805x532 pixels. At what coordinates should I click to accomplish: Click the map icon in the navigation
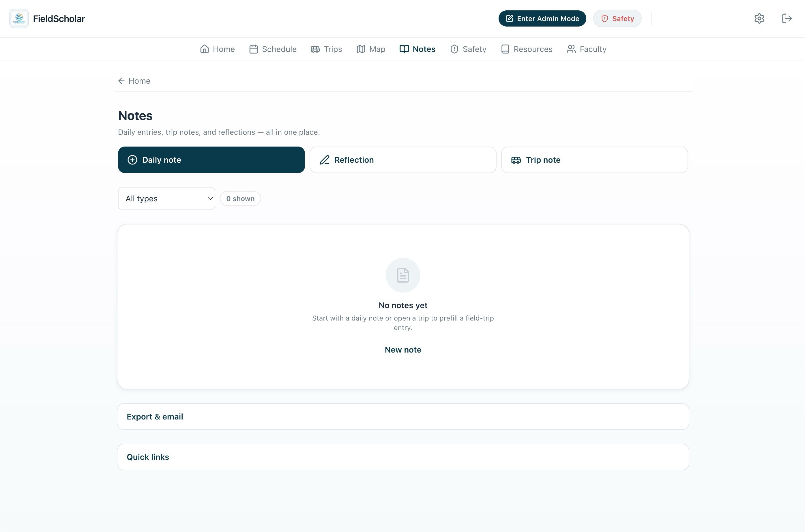(x=361, y=49)
